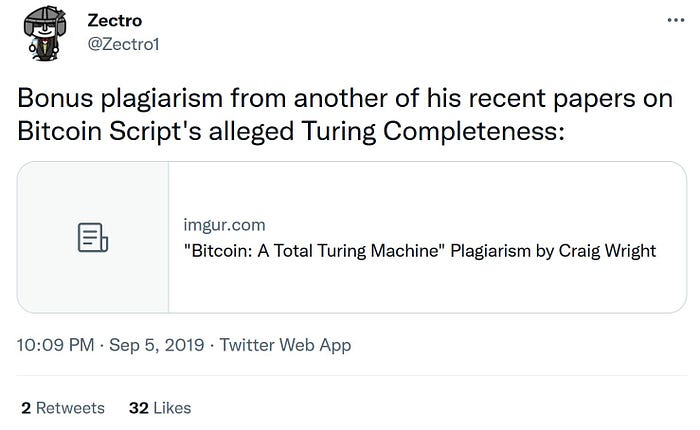This screenshot has height=430, width=700.
Task: Select the word "Retweets" label
Action: tap(71, 408)
